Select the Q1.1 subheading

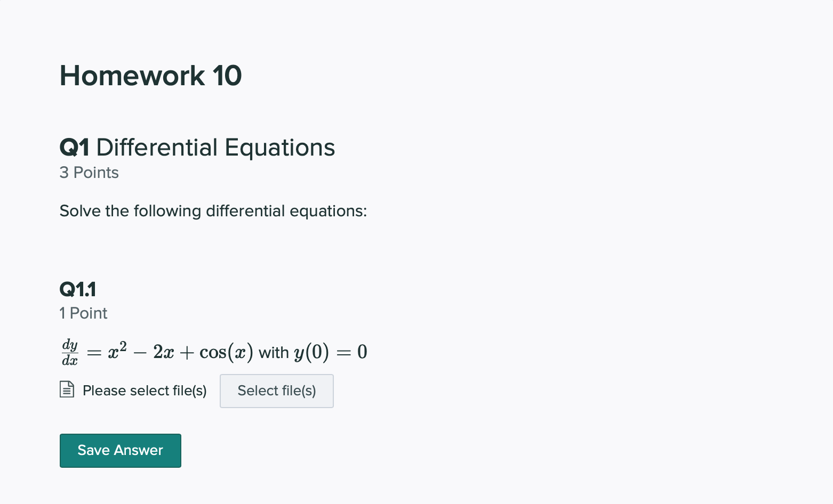click(x=78, y=289)
